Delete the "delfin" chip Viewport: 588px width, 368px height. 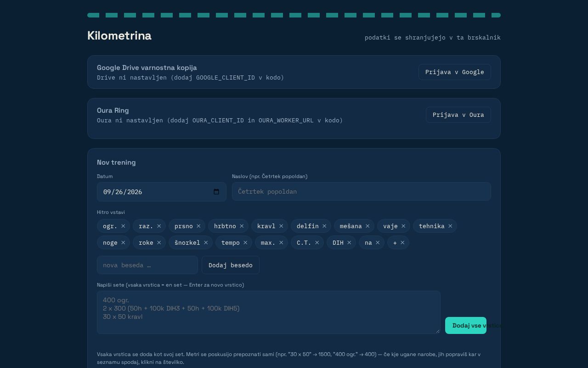pyautogui.click(x=324, y=226)
